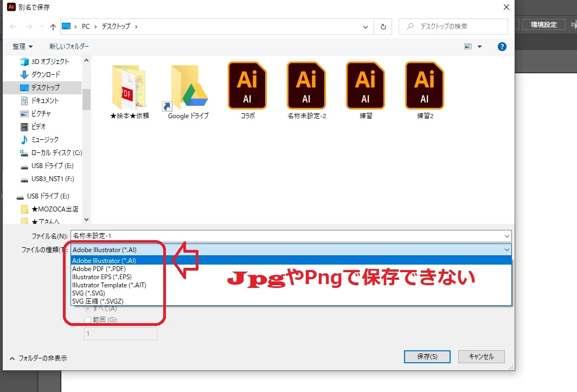Choose Adobe PDF (*.PDF) format

pos(291,269)
